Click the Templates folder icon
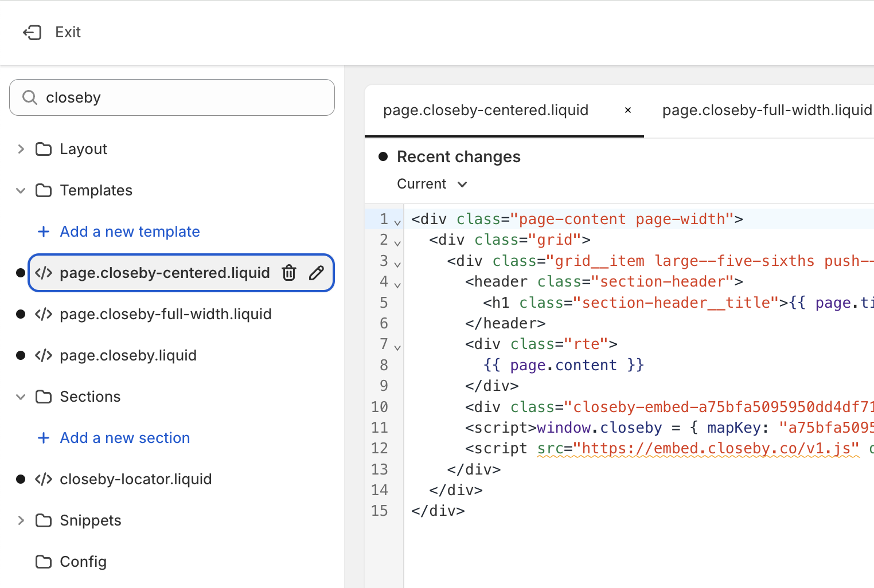The width and height of the screenshot is (874, 588). 44,190
